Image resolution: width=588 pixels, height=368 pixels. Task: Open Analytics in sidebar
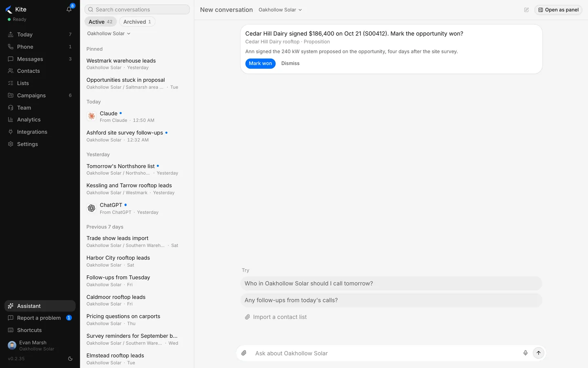(40, 120)
